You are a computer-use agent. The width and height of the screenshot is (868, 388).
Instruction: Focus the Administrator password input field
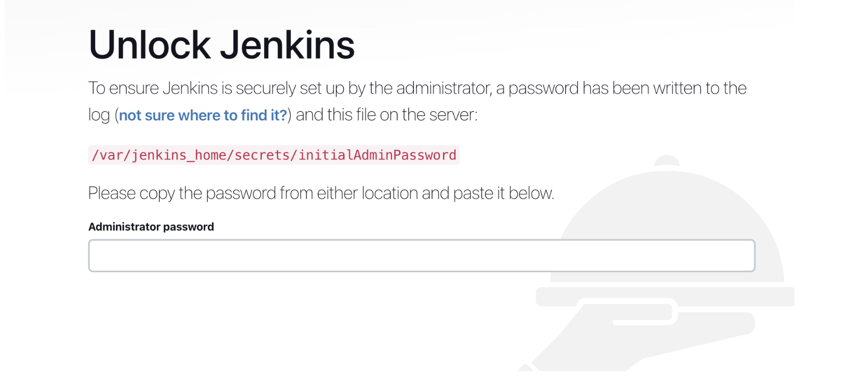(x=421, y=255)
